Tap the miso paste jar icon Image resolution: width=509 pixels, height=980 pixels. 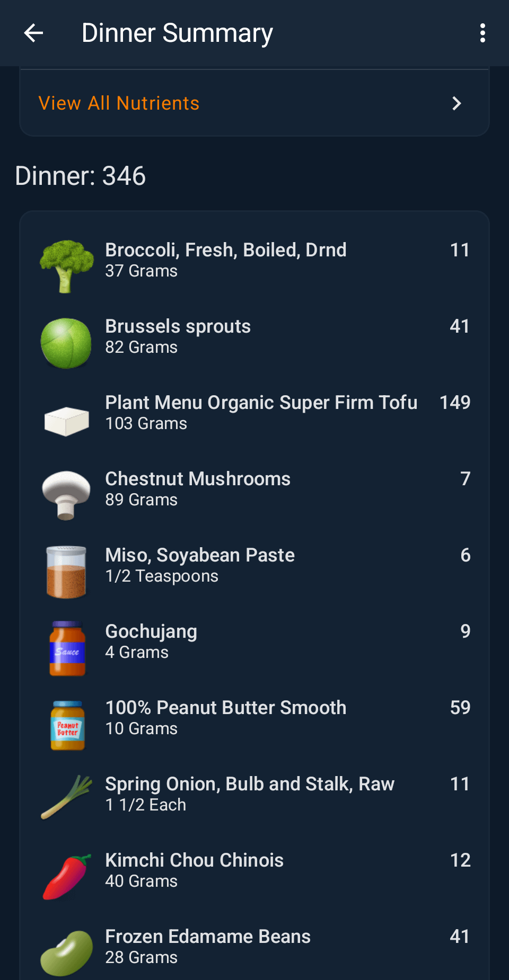tap(66, 572)
